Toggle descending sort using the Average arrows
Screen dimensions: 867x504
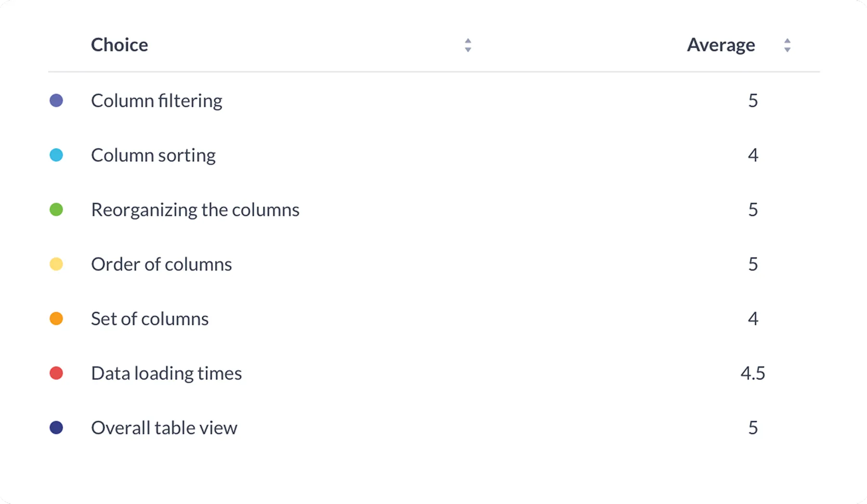pyautogui.click(x=788, y=48)
